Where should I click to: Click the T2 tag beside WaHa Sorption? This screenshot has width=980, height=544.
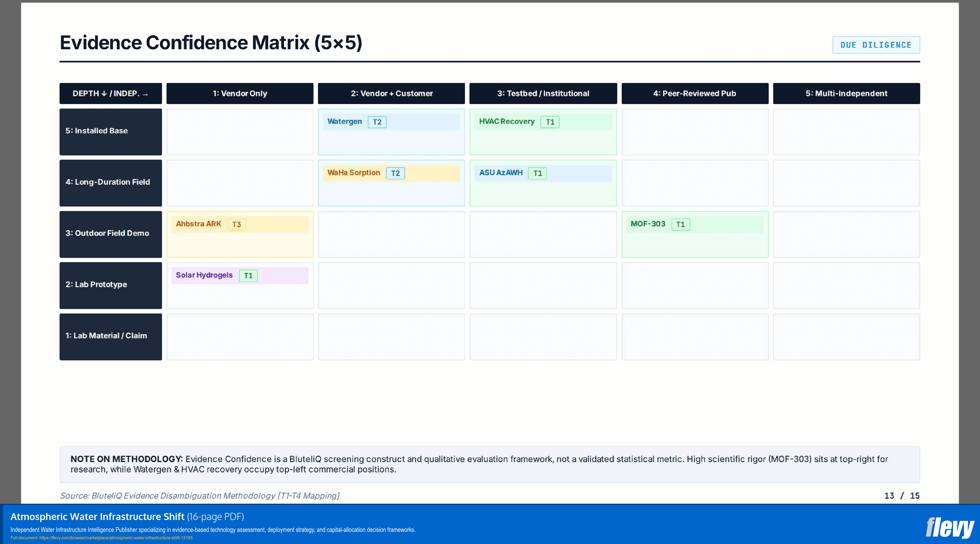395,173
